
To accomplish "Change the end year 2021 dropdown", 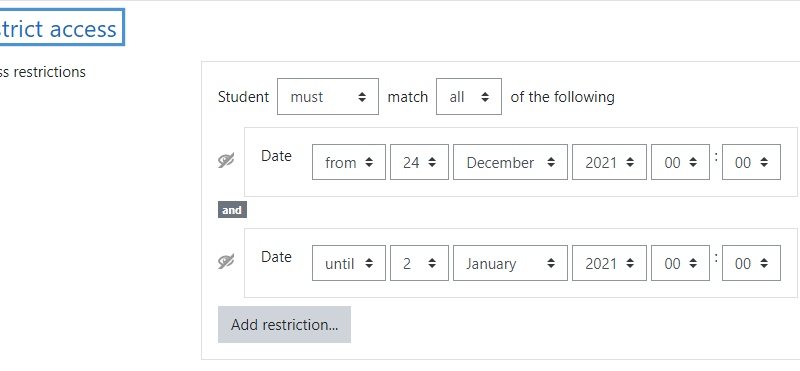I will pos(609,263).
